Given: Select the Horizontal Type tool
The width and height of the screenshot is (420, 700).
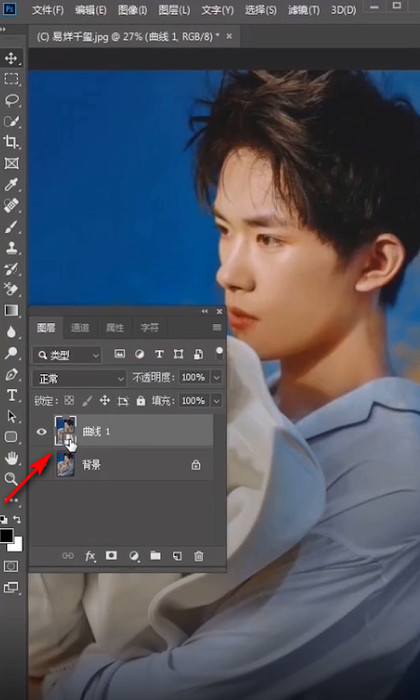Looking at the screenshot, I should click(x=11, y=395).
